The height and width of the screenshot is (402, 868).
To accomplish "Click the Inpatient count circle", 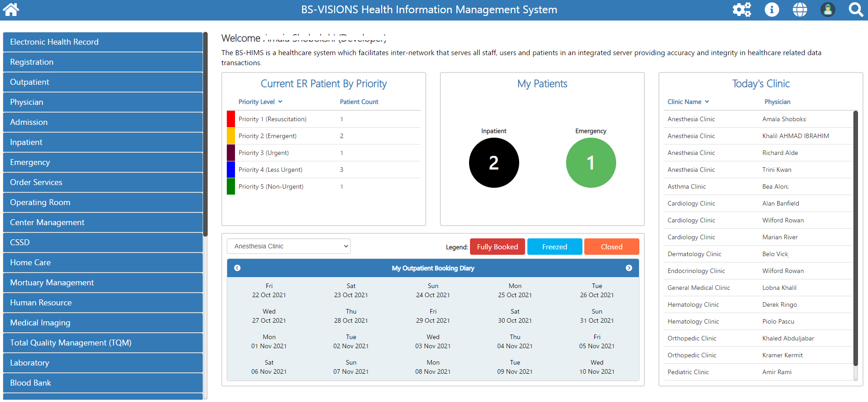I will (494, 163).
